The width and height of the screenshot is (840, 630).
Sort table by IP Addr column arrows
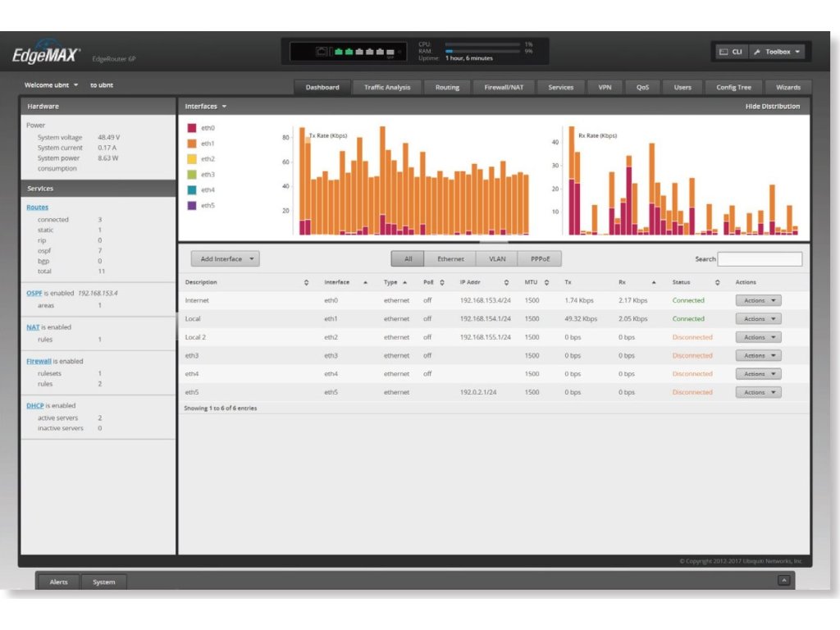506,282
